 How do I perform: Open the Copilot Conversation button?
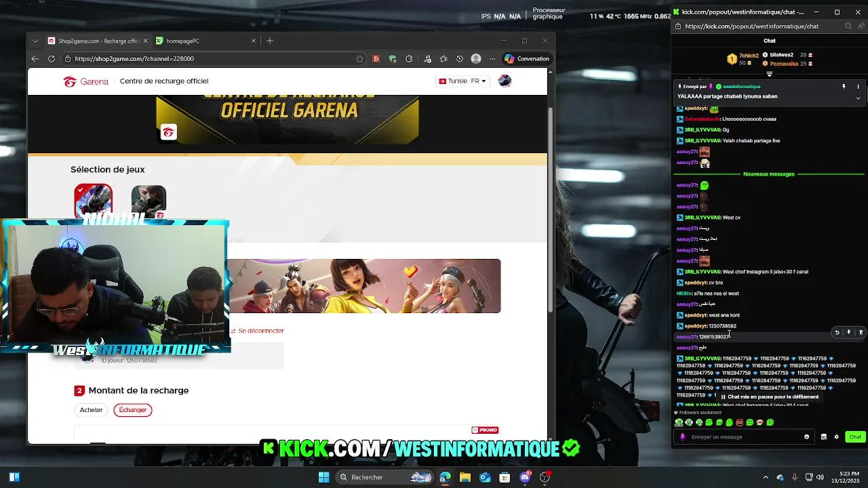[x=527, y=59]
